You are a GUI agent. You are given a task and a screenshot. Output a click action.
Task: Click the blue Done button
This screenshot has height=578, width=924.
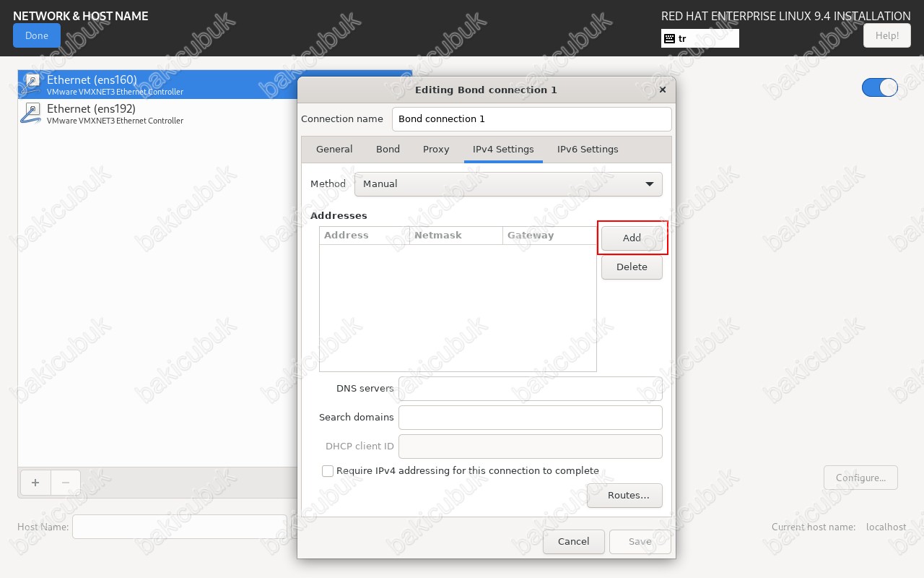(37, 35)
